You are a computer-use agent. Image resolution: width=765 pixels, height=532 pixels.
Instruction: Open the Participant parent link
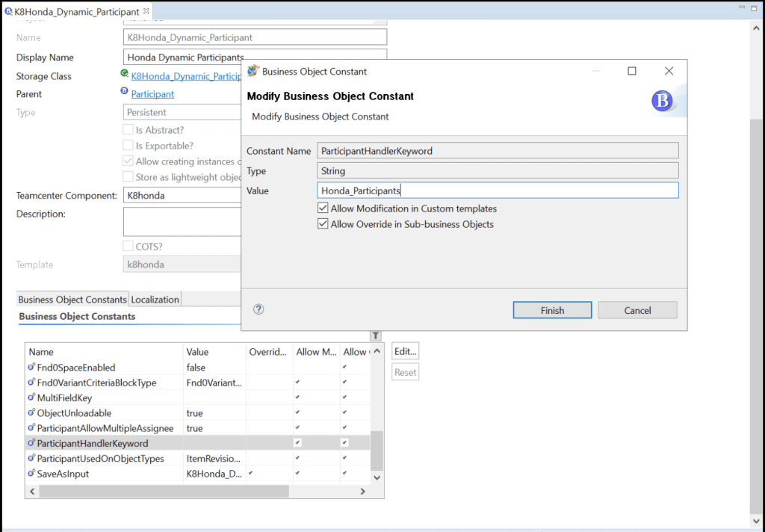(152, 94)
